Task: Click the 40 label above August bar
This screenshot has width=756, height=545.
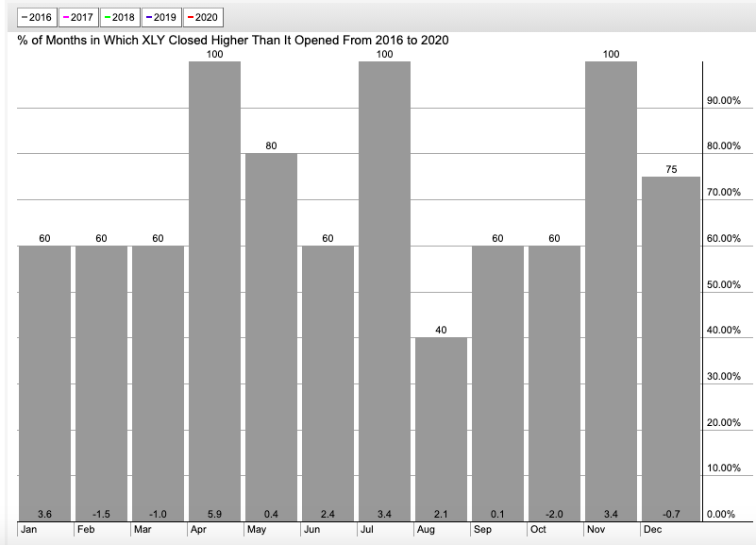Action: click(x=441, y=330)
